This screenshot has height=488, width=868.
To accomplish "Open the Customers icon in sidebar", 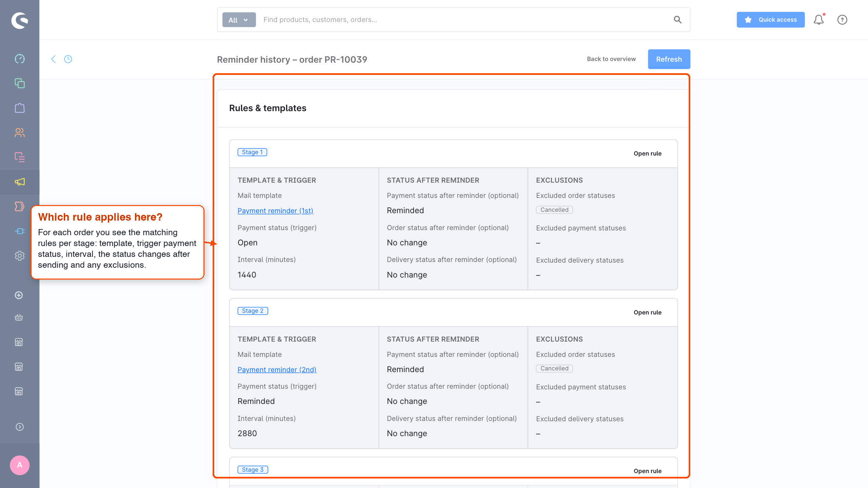I will click(x=20, y=133).
